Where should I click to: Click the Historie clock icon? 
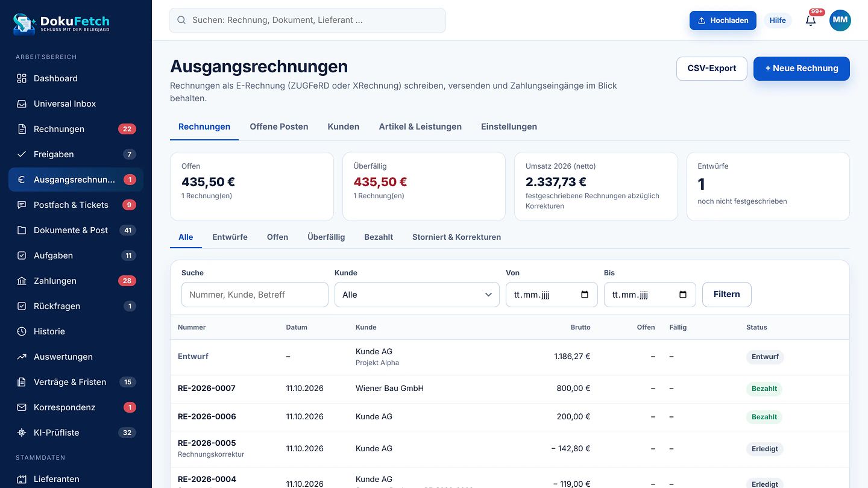click(x=22, y=331)
